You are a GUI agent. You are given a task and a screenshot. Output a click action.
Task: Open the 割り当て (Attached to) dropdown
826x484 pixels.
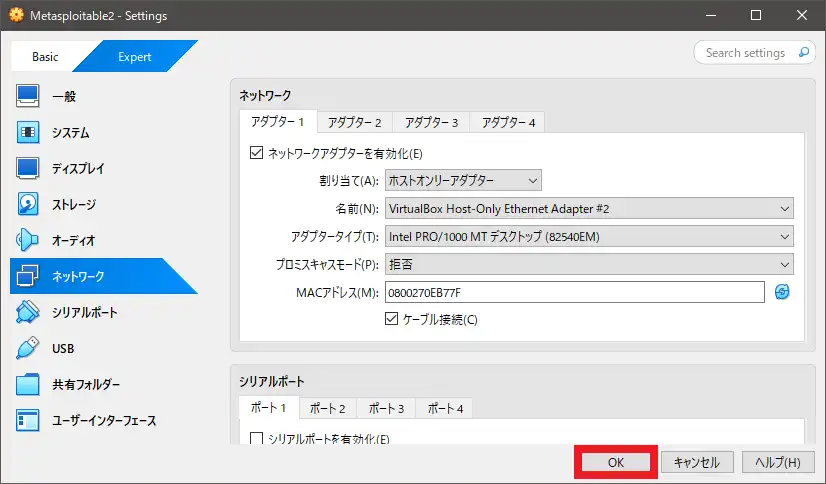point(462,181)
